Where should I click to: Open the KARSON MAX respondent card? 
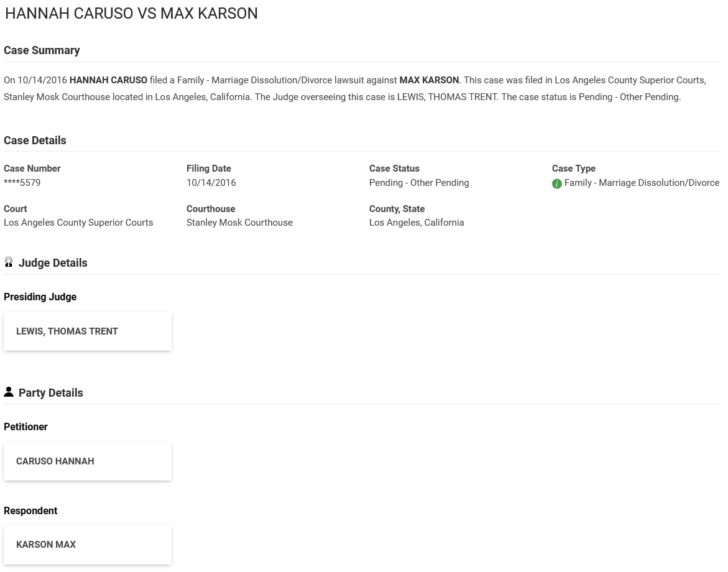click(88, 545)
